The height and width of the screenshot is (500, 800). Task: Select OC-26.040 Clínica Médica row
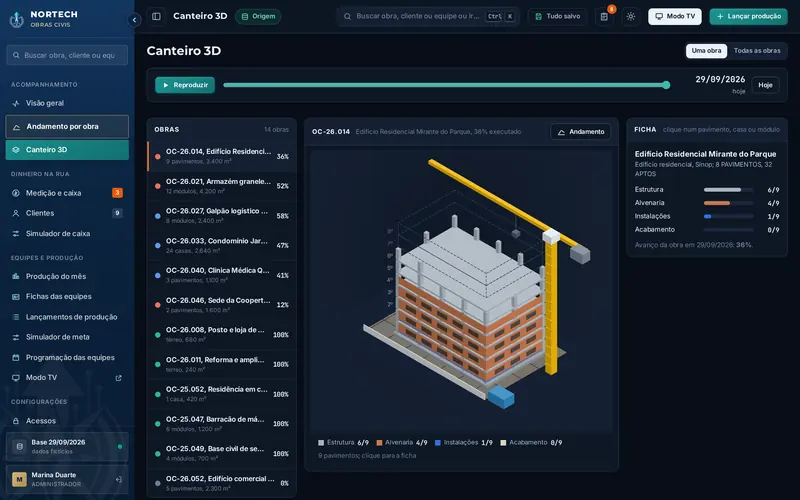click(221, 275)
